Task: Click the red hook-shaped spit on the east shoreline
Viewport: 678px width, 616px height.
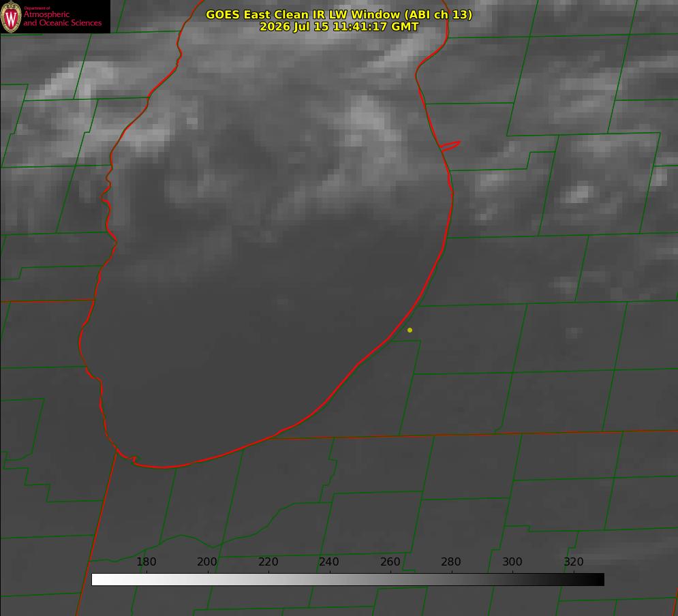Action: point(450,146)
